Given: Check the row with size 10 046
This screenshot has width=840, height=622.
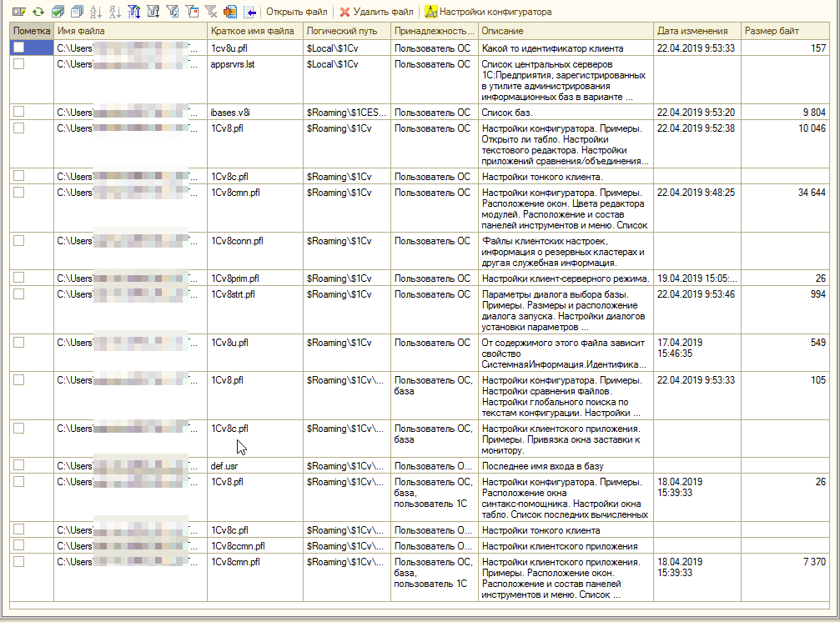Looking at the screenshot, I should click(x=18, y=128).
